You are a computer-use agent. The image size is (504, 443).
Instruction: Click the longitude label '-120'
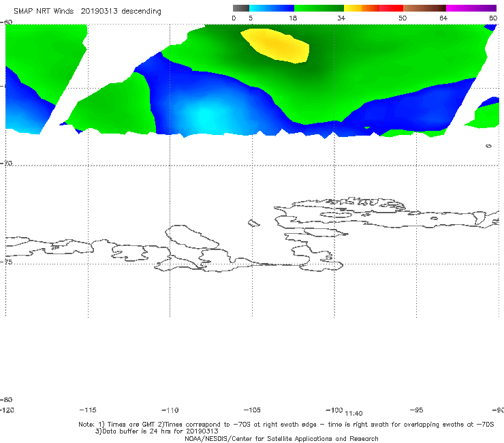click(x=7, y=410)
